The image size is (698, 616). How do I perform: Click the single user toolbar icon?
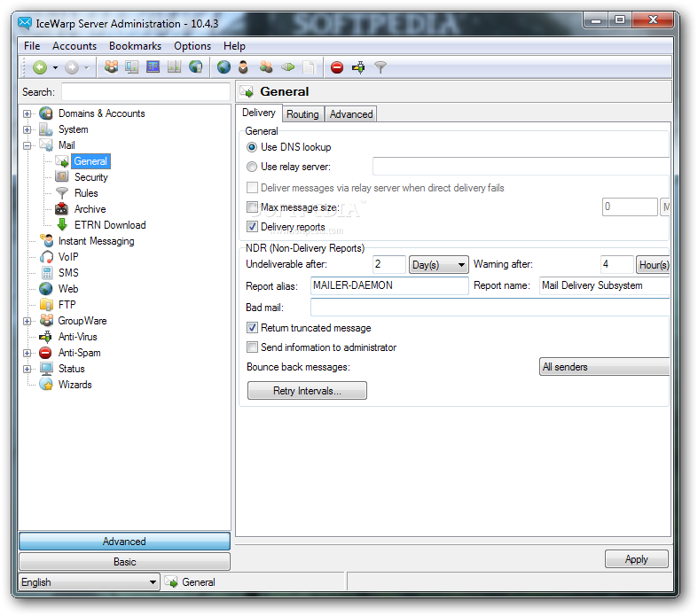tap(243, 67)
